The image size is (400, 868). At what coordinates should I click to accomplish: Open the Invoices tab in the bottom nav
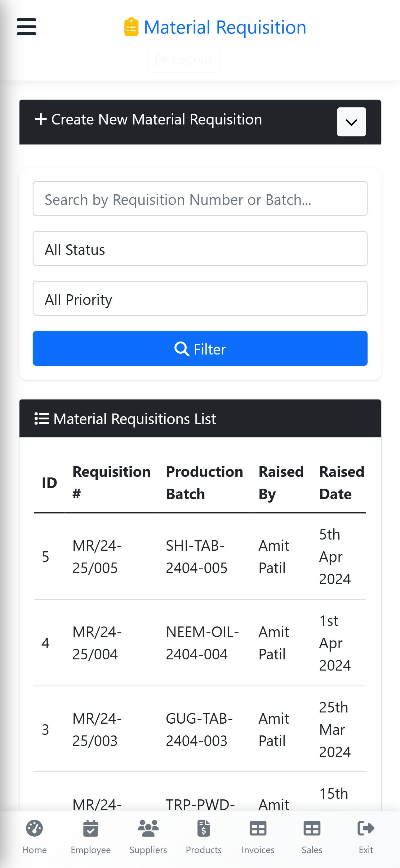click(x=258, y=837)
